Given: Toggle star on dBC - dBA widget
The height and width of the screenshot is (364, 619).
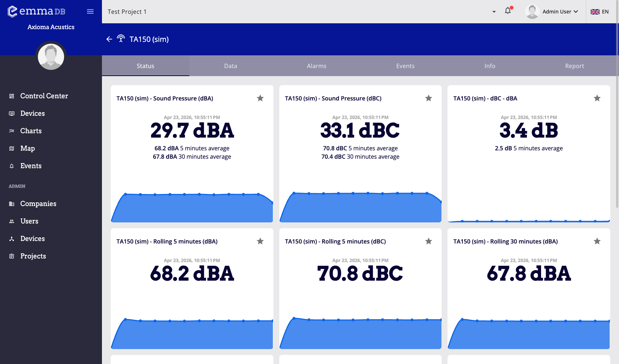Looking at the screenshot, I should pos(597,98).
